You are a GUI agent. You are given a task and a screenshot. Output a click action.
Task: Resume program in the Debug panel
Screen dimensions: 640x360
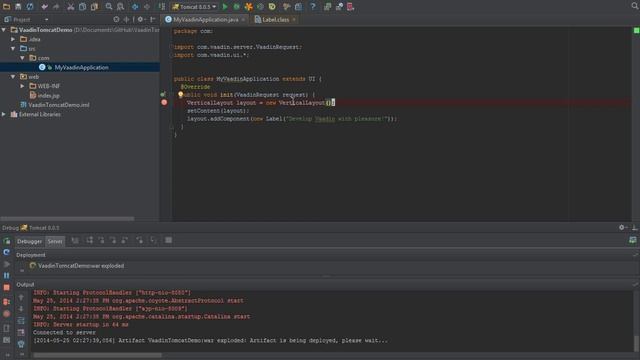pyautogui.click(x=6, y=264)
